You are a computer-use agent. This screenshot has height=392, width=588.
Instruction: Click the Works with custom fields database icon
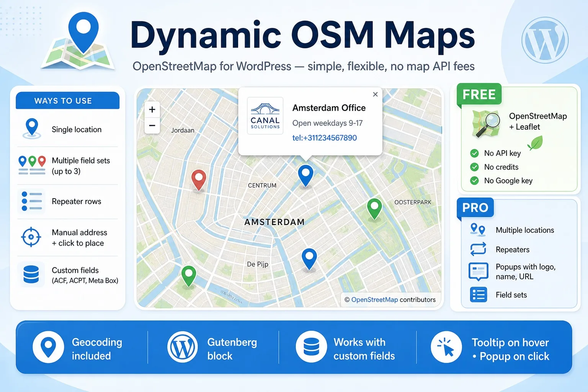pos(311,347)
